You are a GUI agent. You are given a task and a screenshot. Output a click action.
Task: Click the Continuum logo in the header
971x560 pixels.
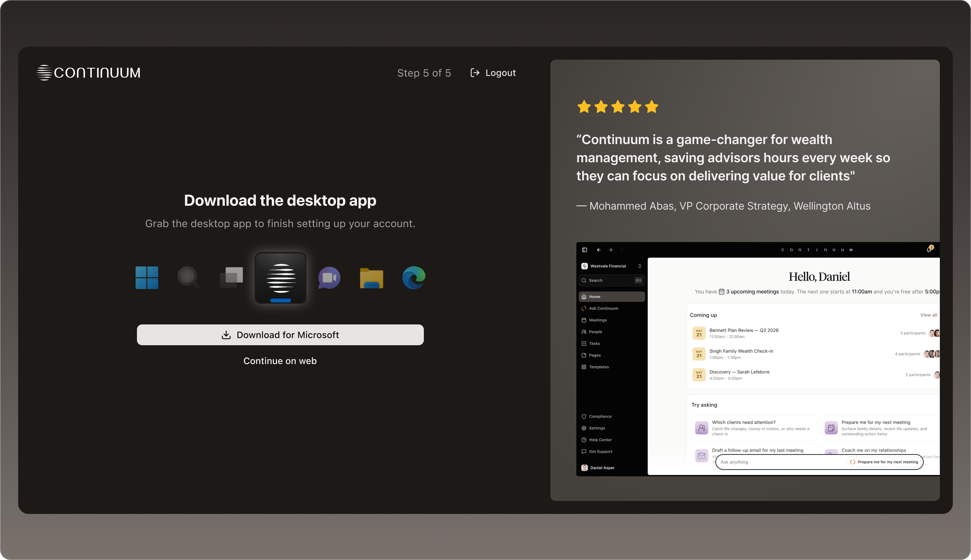(89, 73)
